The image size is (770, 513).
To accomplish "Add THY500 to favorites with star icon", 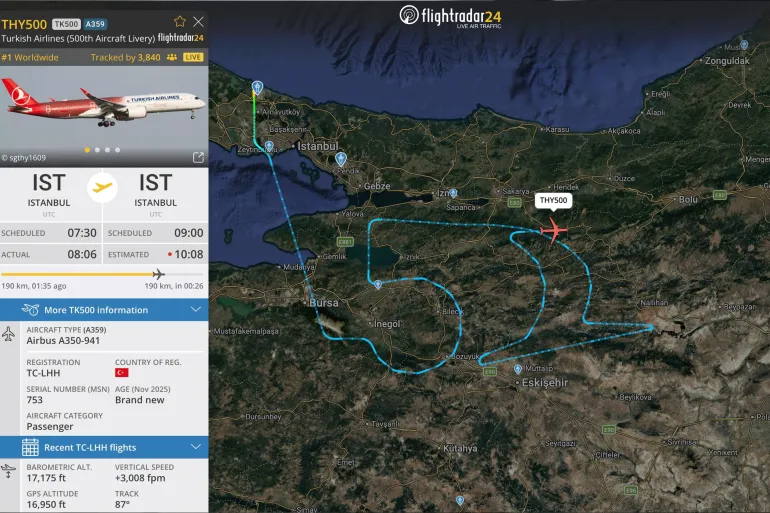I will point(180,21).
